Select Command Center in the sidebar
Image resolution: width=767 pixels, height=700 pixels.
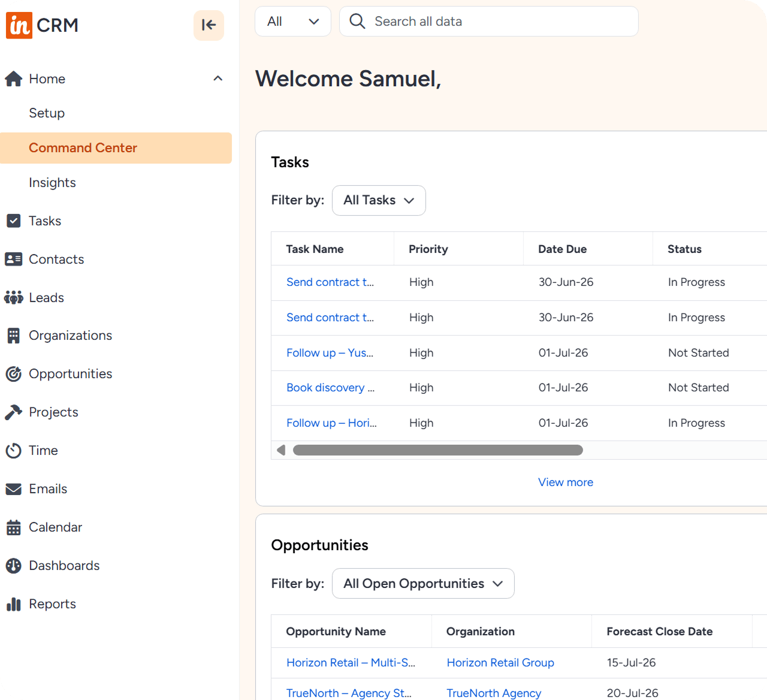tap(116, 148)
